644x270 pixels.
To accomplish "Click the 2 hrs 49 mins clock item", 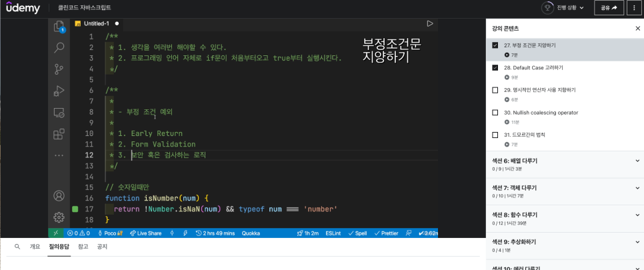I will (x=215, y=233).
